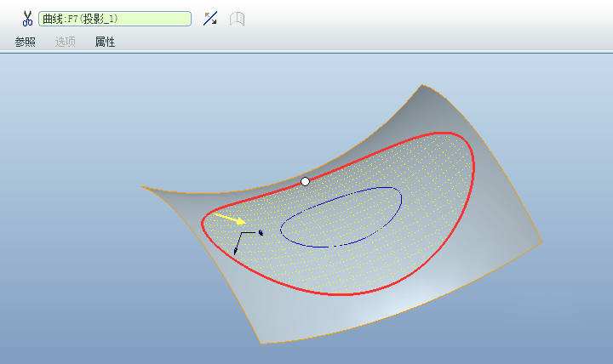613x364 pixels.
Task: Open the 属性 tab
Action: [106, 42]
